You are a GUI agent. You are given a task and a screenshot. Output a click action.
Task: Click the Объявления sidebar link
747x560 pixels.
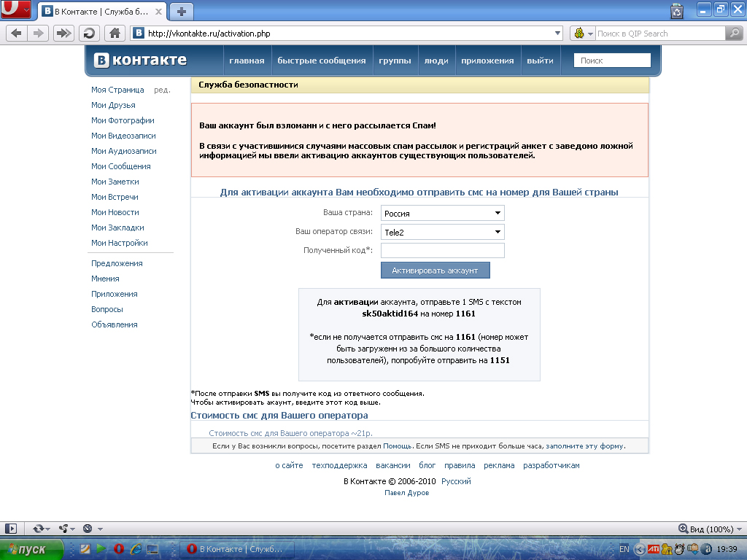click(115, 324)
